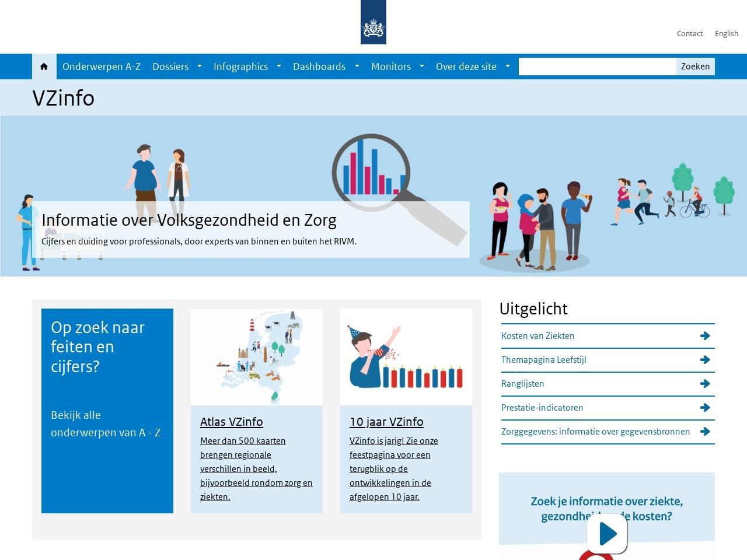Open the Ranglijsten link

(522, 384)
